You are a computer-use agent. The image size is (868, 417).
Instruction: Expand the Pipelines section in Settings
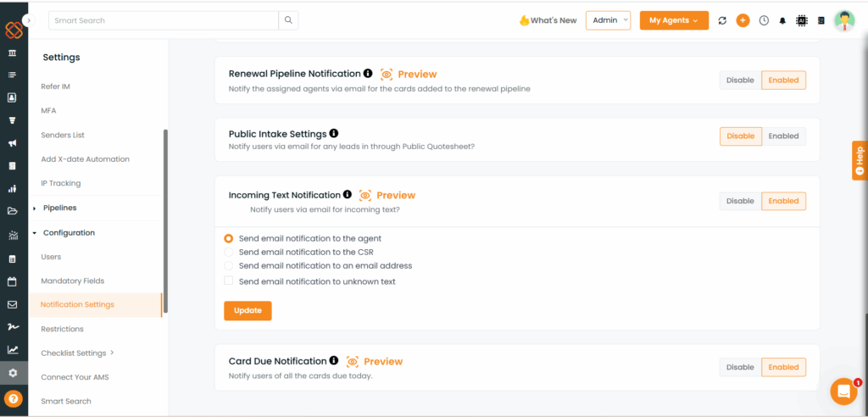[59, 208]
